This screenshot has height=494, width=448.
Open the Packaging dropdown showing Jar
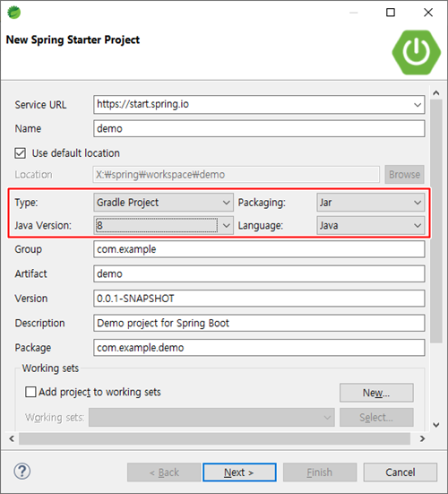point(371,203)
